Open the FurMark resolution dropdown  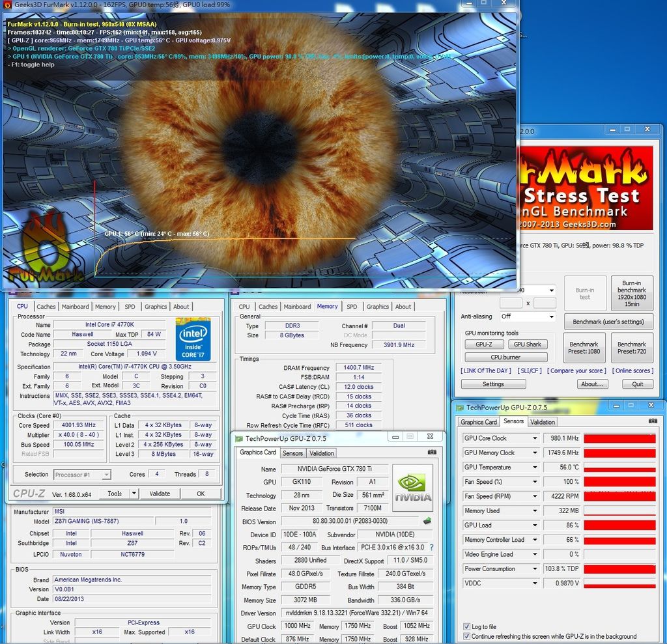pos(551,290)
